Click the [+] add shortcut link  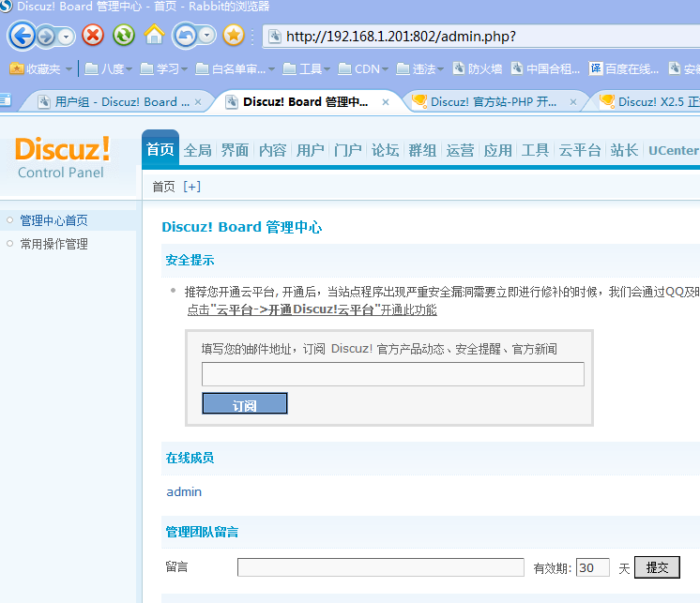192,187
